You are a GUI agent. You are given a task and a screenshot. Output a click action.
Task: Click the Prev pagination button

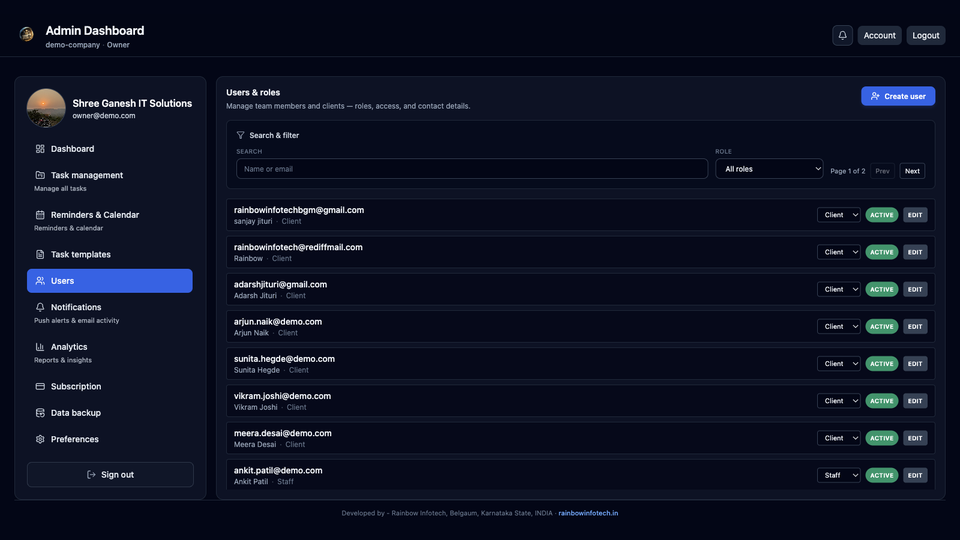coord(882,171)
